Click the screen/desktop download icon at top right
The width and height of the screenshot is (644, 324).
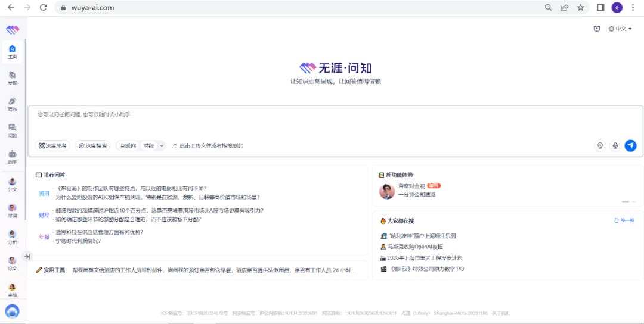coord(597,29)
